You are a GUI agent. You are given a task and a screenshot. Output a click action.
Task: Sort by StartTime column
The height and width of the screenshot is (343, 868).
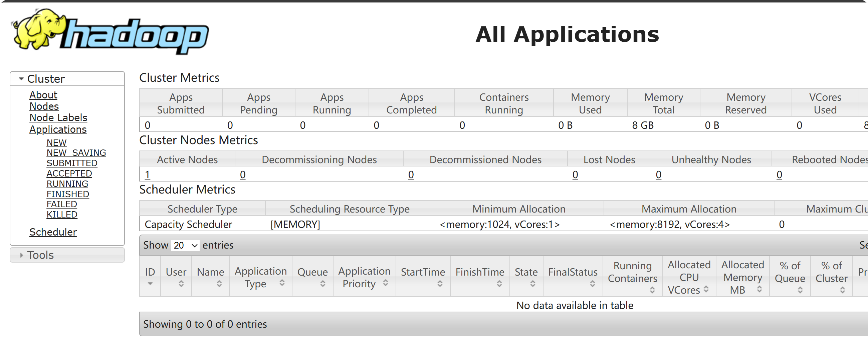tap(423, 277)
